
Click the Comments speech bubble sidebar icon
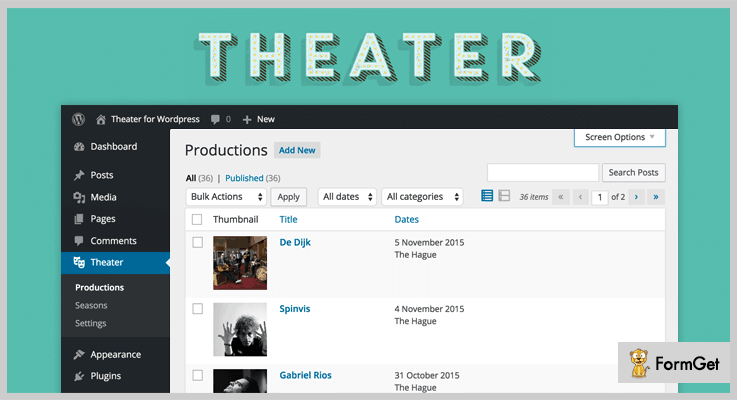(79, 241)
